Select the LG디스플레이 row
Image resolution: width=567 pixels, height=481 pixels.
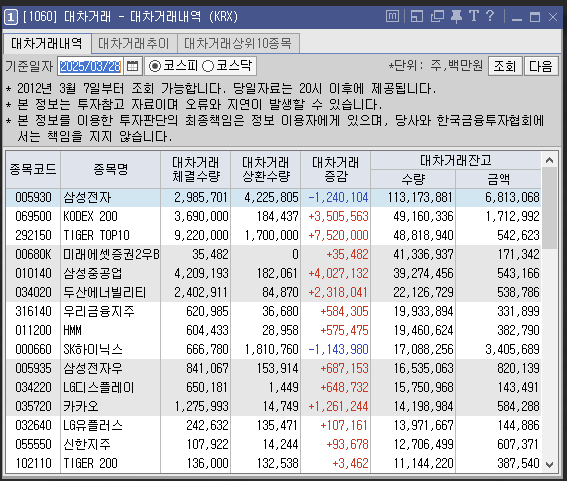[x=273, y=387]
